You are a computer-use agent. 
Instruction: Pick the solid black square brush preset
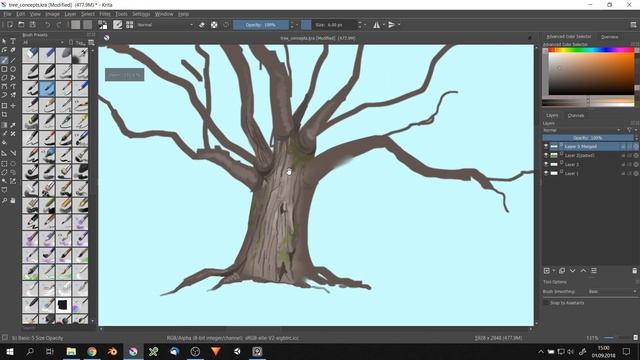click(x=63, y=305)
